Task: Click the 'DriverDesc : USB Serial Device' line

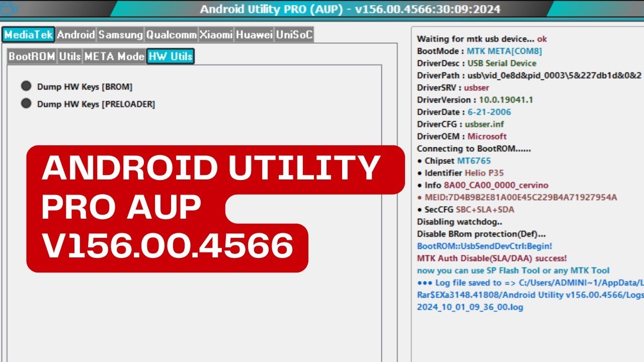Action: (476, 63)
